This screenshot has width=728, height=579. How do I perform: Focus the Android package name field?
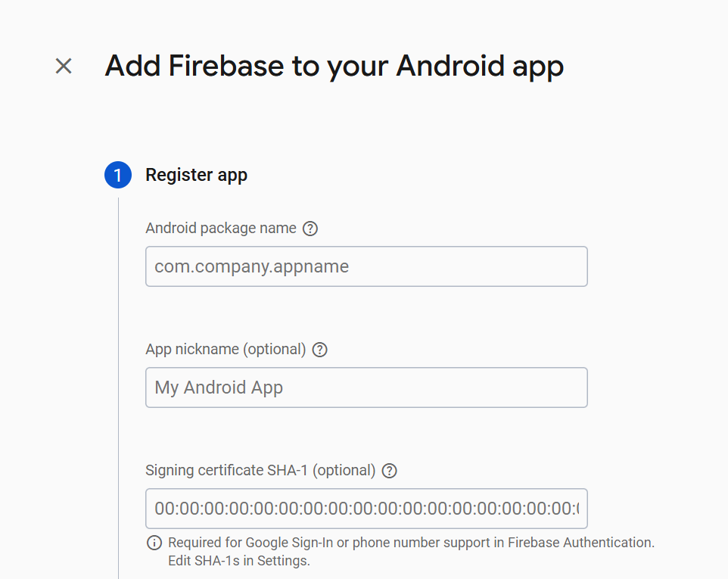[x=366, y=266]
